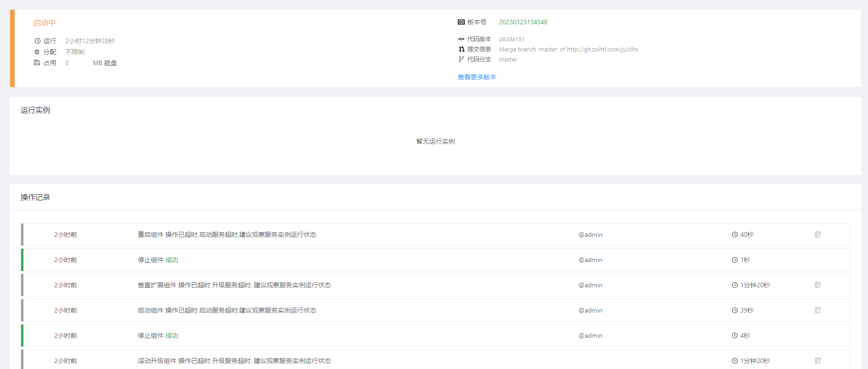The image size is (868, 369).
Task: Click the clock icon in the 垂直扩展组件 row
Action: click(x=734, y=285)
